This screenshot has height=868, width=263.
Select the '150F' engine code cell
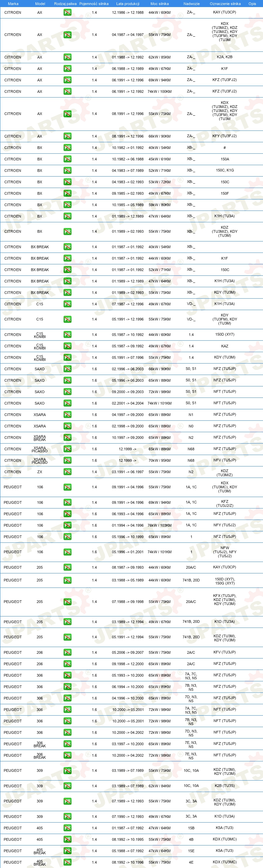225,193
